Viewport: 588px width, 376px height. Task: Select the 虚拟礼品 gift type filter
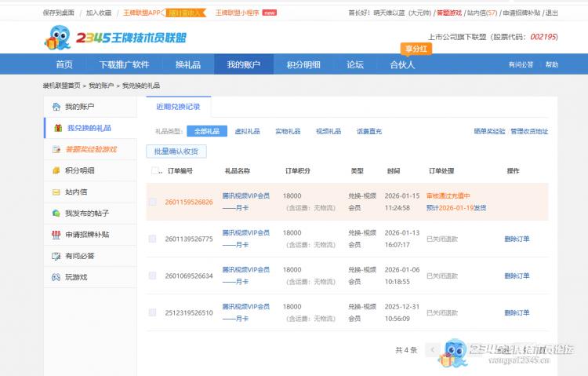coord(247,131)
